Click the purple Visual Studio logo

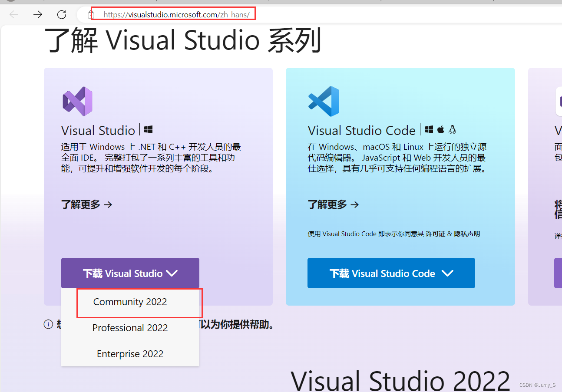[x=77, y=101]
